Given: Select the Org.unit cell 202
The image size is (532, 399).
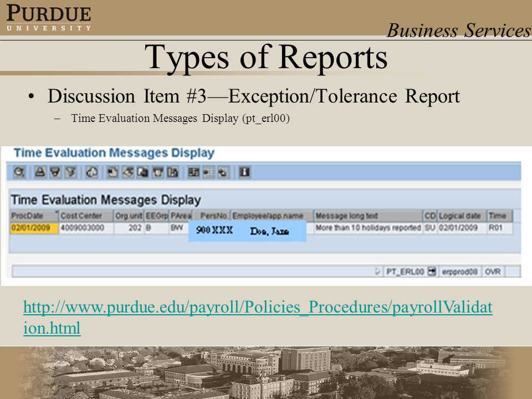Looking at the screenshot, I should coord(129,228).
